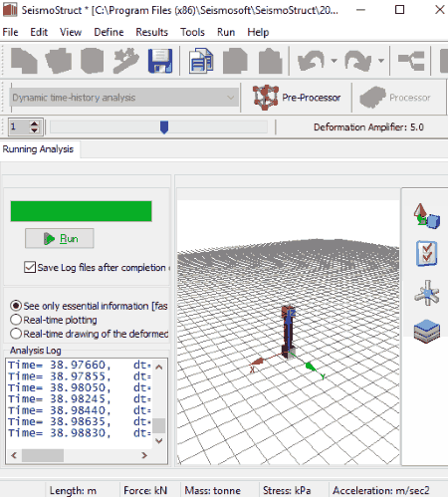This screenshot has width=448, height=497.
Task: Click the print document toolbar icon
Action: coord(201,61)
